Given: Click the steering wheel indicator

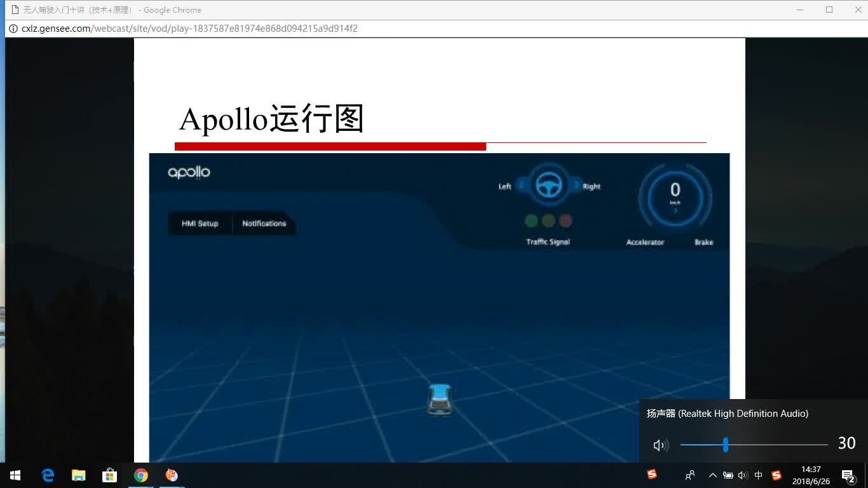Looking at the screenshot, I should (548, 186).
